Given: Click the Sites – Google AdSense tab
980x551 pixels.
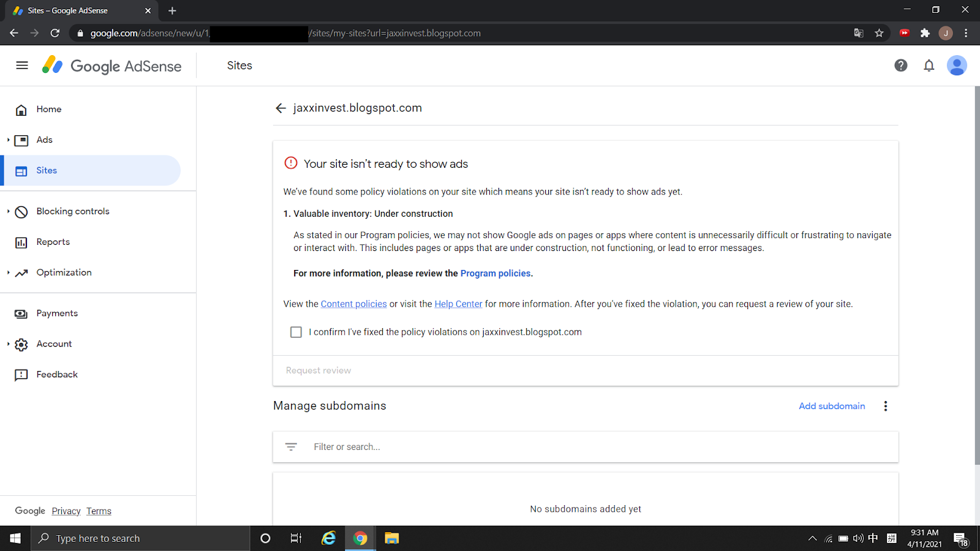Looking at the screenshot, I should 81,11.
